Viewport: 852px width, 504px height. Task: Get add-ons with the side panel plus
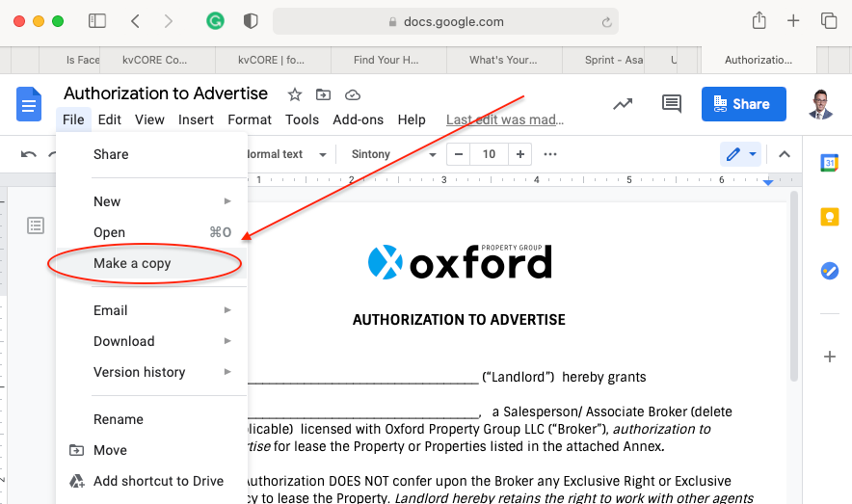(x=829, y=357)
